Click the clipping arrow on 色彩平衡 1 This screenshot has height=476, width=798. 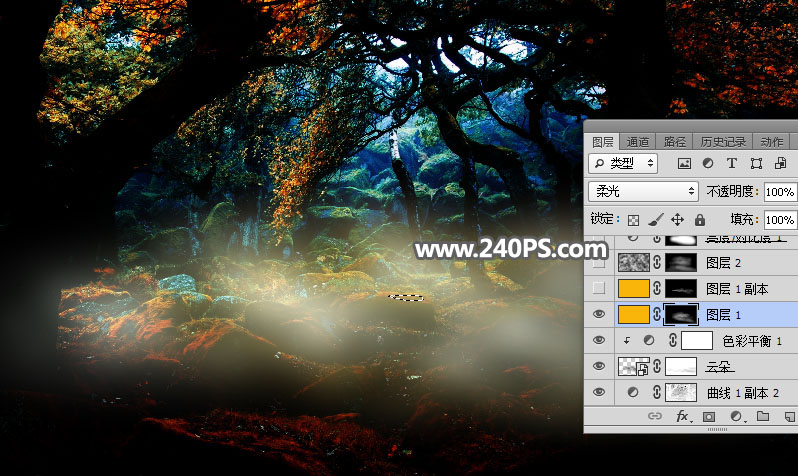coord(626,341)
